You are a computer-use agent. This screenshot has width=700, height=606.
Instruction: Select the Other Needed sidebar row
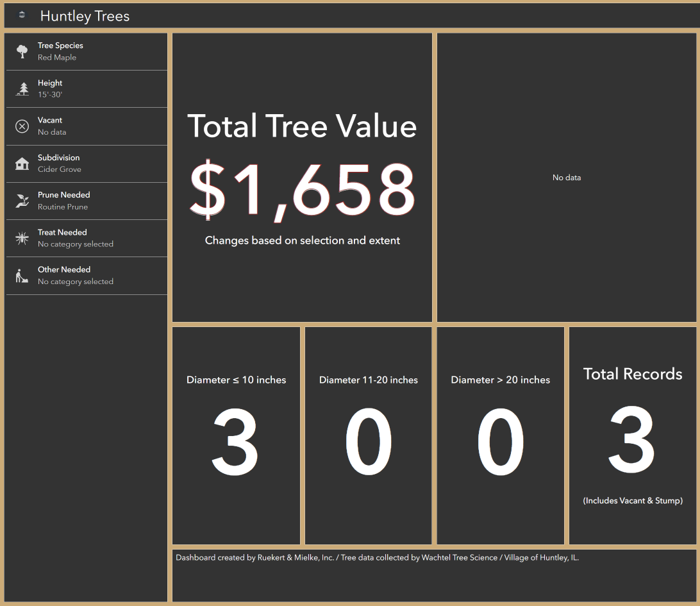click(87, 276)
